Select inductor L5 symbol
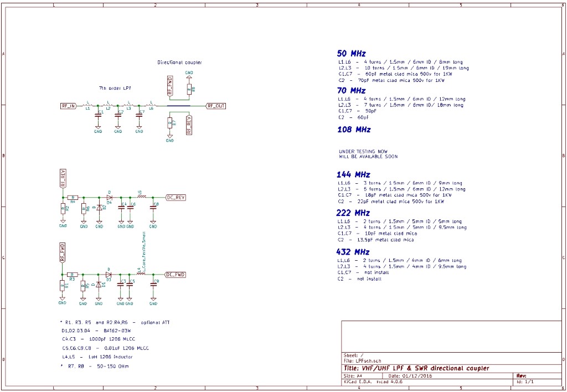This screenshot has height=392, width=567. click(x=141, y=197)
